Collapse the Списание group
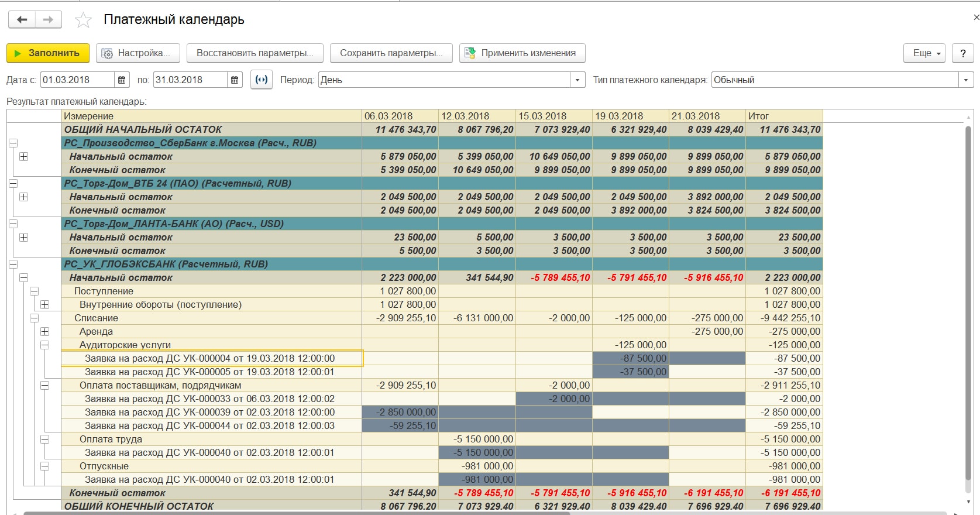The height and width of the screenshot is (515, 980). (x=34, y=318)
